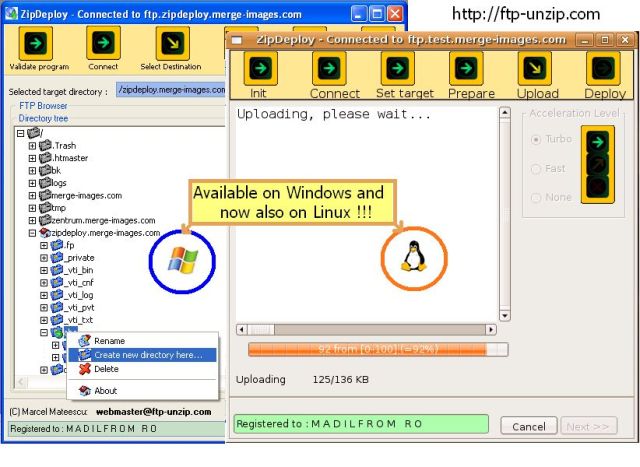Screen dimensions: 640x467
Task: Select zipdeploy.merge-images.com tree item
Action: pos(106,233)
